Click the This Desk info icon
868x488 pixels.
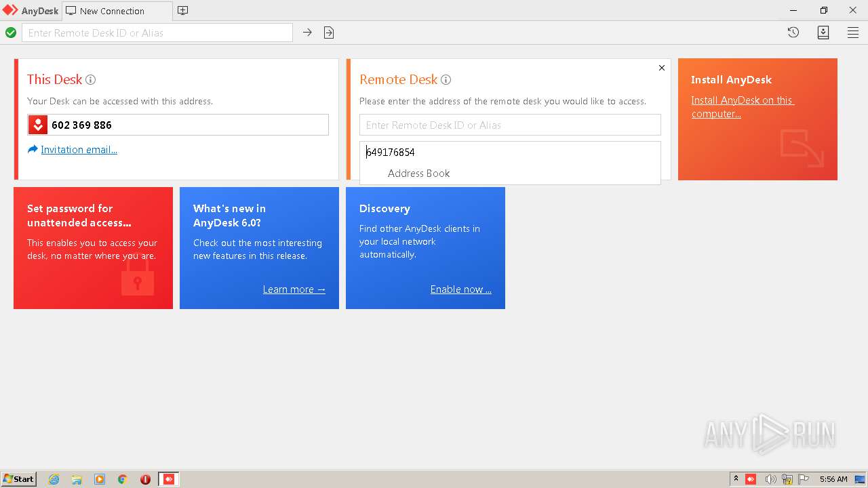90,79
